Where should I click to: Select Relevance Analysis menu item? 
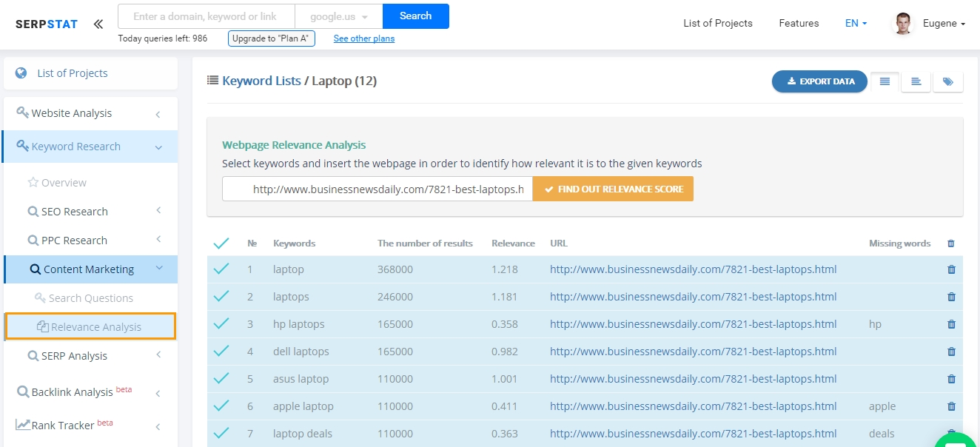click(90, 326)
